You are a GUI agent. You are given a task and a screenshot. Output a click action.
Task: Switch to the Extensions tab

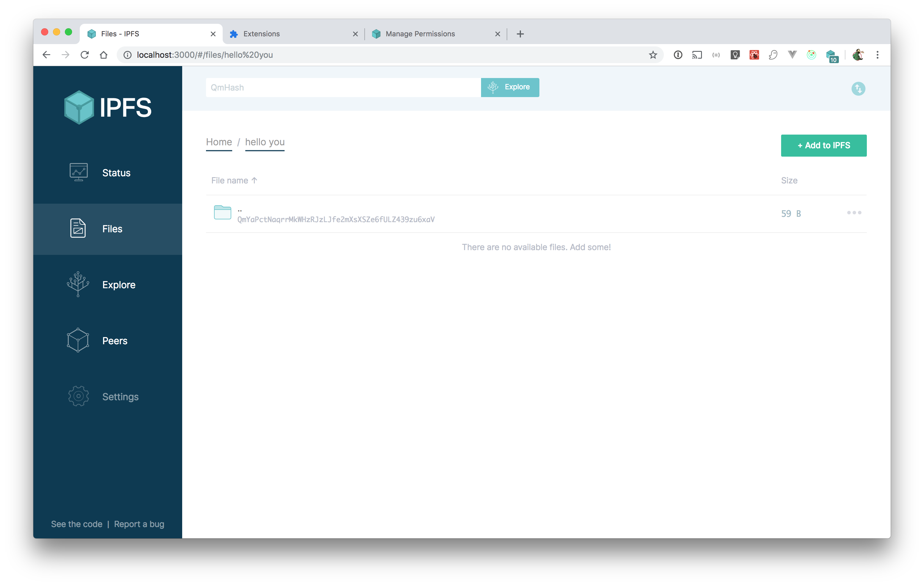click(262, 34)
